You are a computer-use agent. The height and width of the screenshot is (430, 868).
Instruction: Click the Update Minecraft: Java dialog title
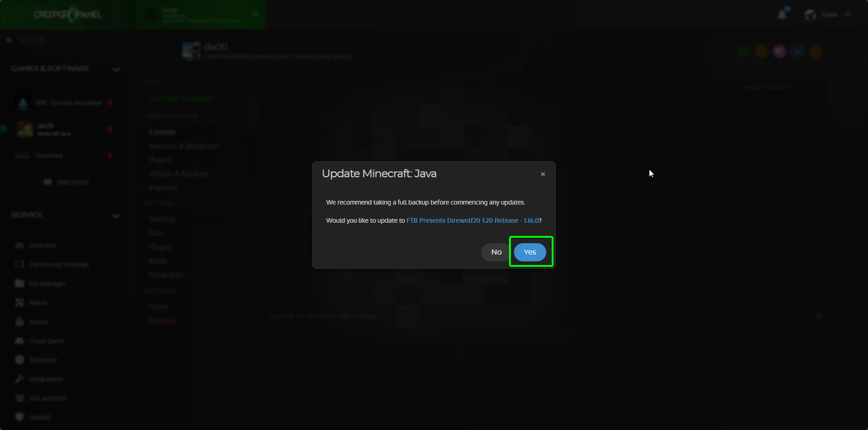pos(379,174)
